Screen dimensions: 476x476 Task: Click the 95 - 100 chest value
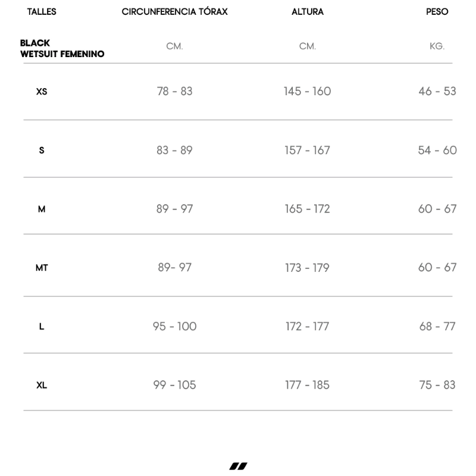point(174,326)
